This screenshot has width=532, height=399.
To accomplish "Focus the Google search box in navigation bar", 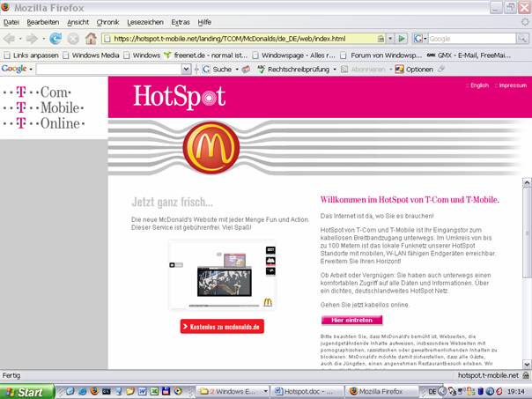I will 471,39.
